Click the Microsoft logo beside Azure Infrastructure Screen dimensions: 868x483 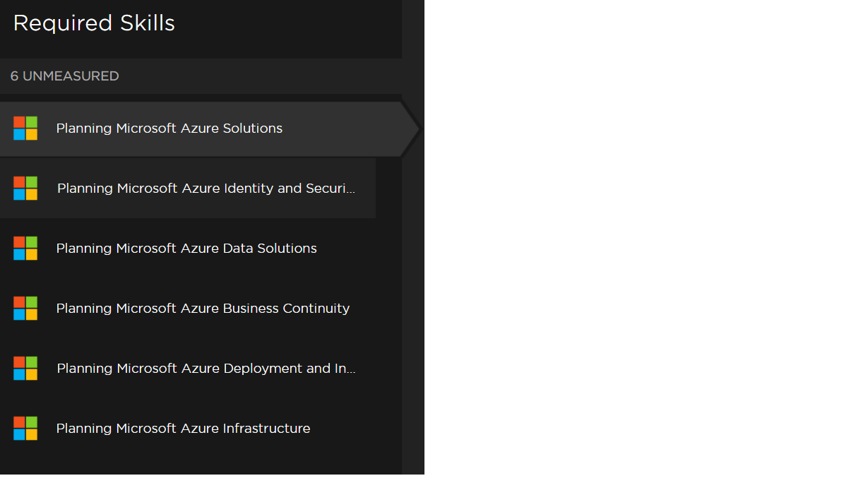point(25,429)
